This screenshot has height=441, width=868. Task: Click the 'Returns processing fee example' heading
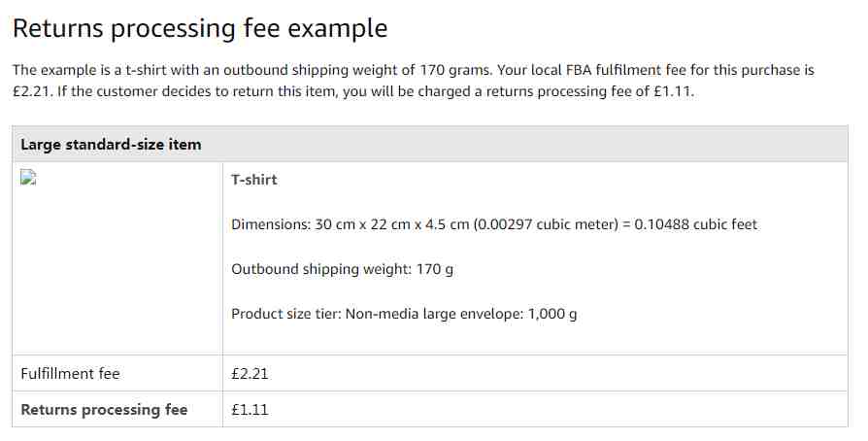(x=200, y=28)
